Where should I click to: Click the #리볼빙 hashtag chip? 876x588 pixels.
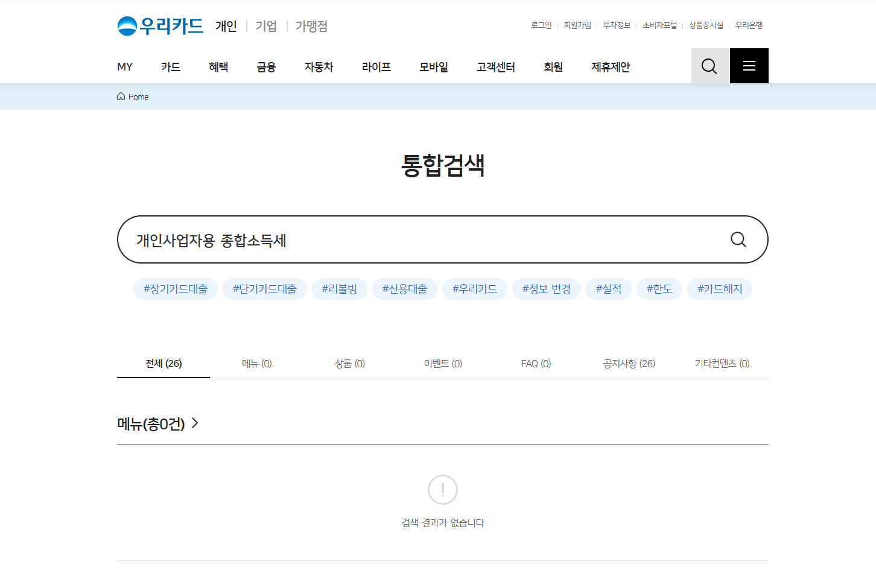340,289
